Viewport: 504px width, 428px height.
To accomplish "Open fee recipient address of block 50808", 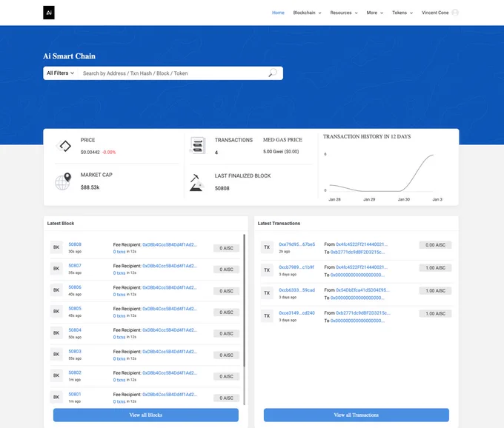I will pyautogui.click(x=170, y=244).
